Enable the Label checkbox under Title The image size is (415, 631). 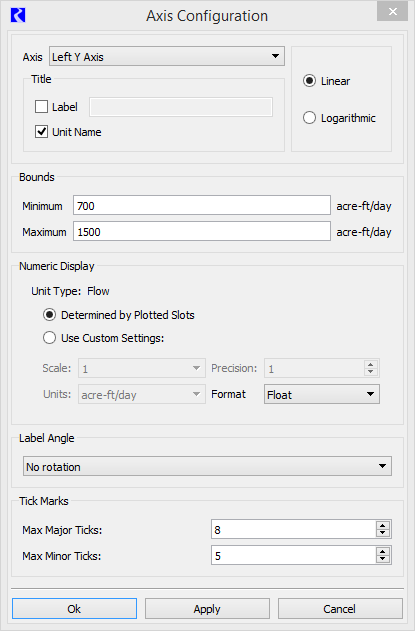click(x=41, y=107)
